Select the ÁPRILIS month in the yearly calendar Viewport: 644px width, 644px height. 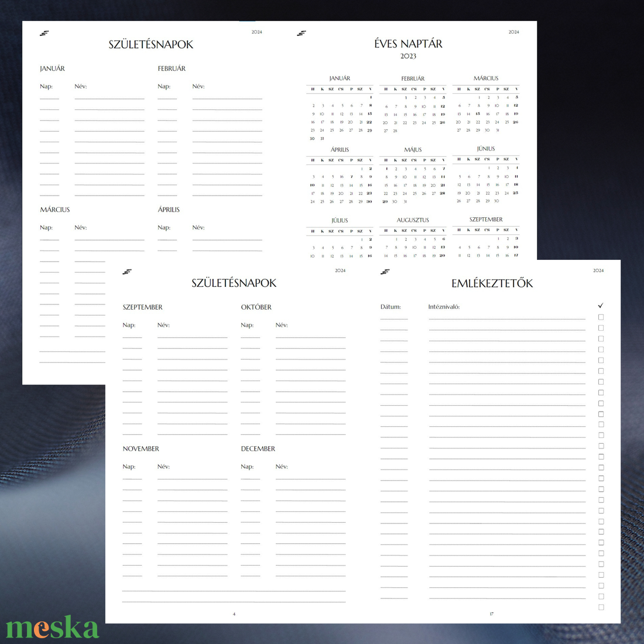[340, 149]
